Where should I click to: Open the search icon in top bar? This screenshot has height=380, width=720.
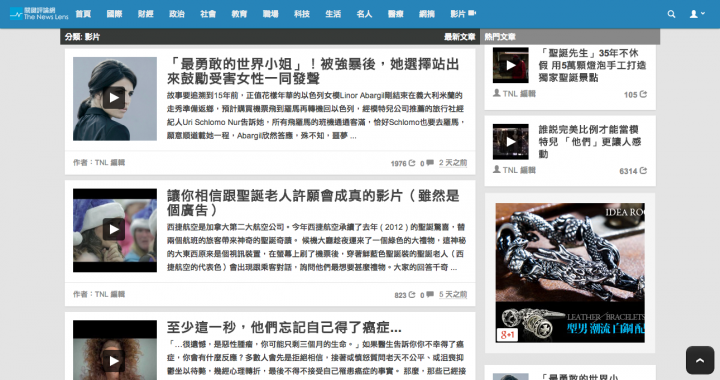tap(671, 14)
